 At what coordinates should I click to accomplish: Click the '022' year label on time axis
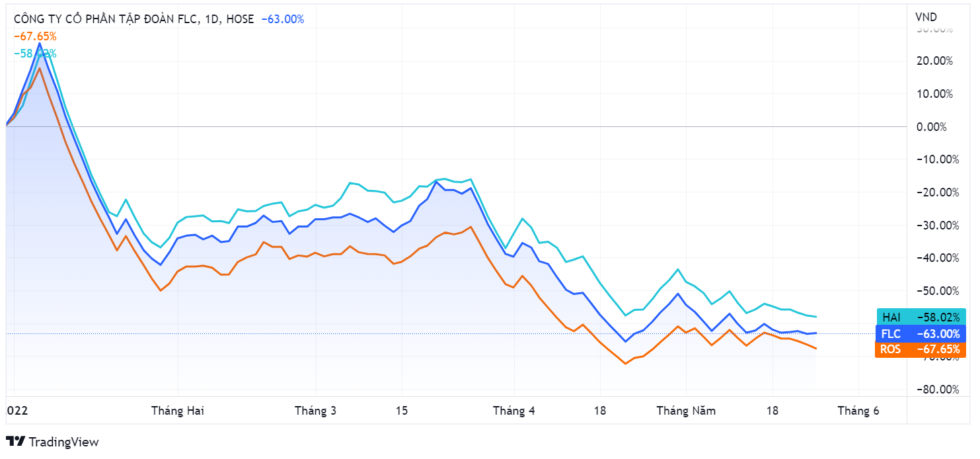click(17, 411)
